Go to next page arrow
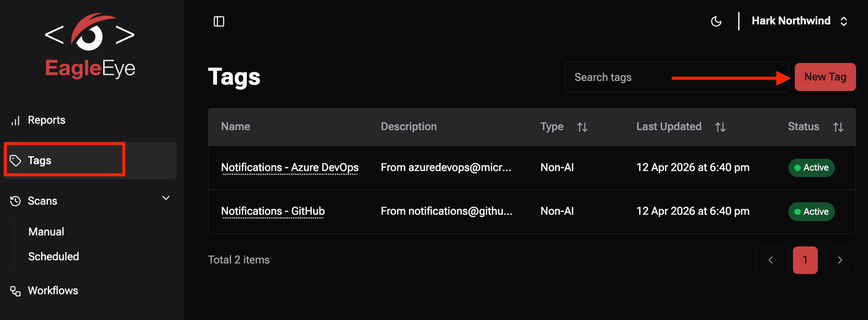 pyautogui.click(x=839, y=260)
